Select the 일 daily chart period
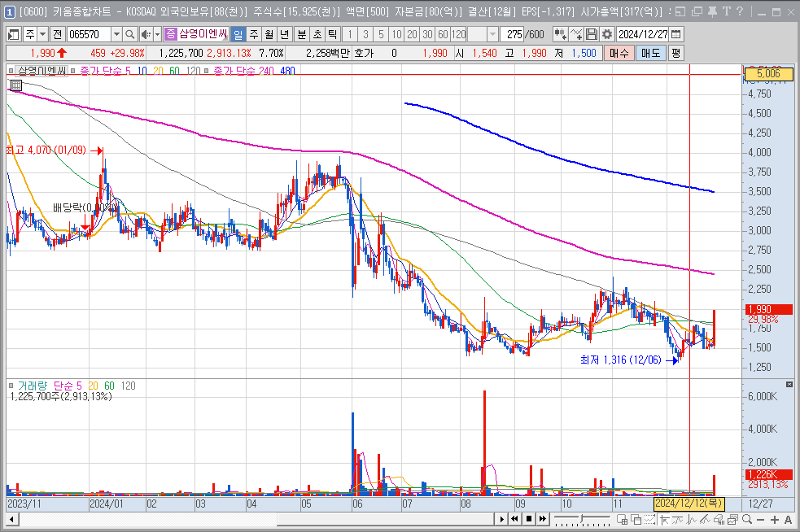The height and width of the screenshot is (532, 800). pyautogui.click(x=238, y=34)
